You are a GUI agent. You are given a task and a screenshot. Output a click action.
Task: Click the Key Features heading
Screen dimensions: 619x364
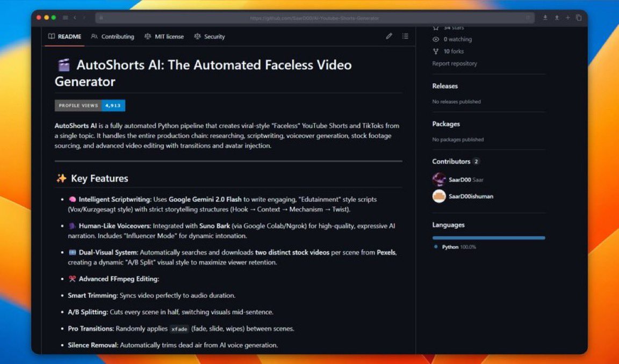click(x=99, y=178)
